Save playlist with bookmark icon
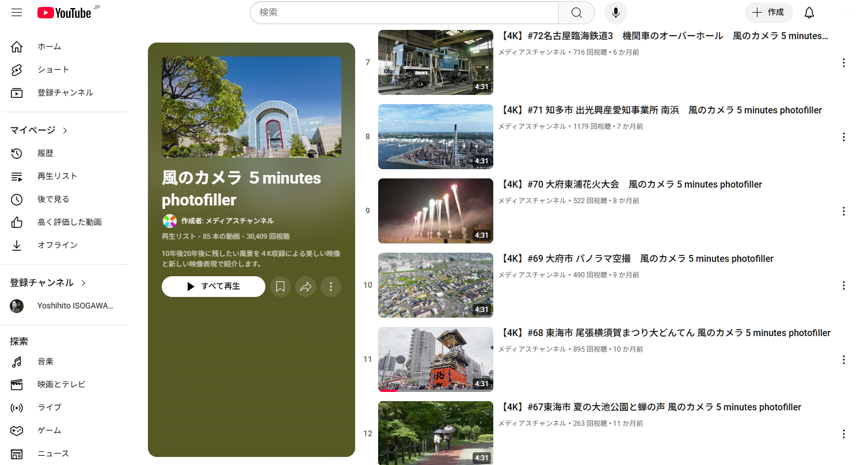Image resolution: width=868 pixels, height=465 pixels. (x=280, y=287)
